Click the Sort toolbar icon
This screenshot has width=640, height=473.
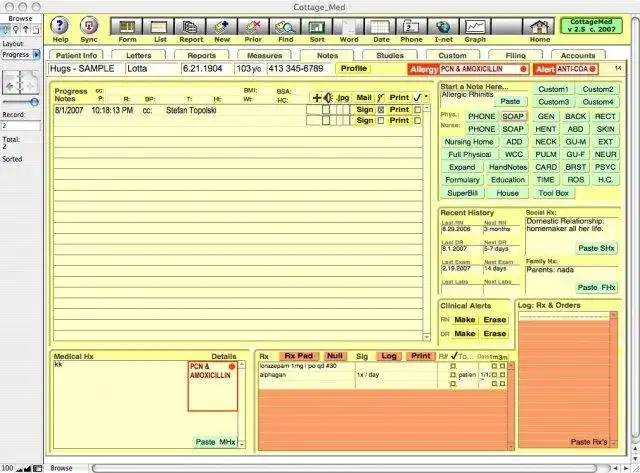317,27
